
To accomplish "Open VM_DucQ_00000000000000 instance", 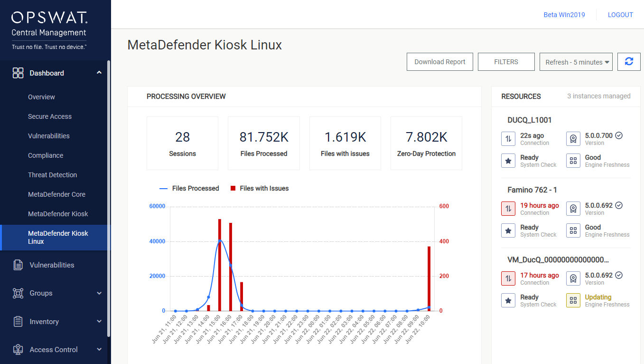I will (x=558, y=260).
